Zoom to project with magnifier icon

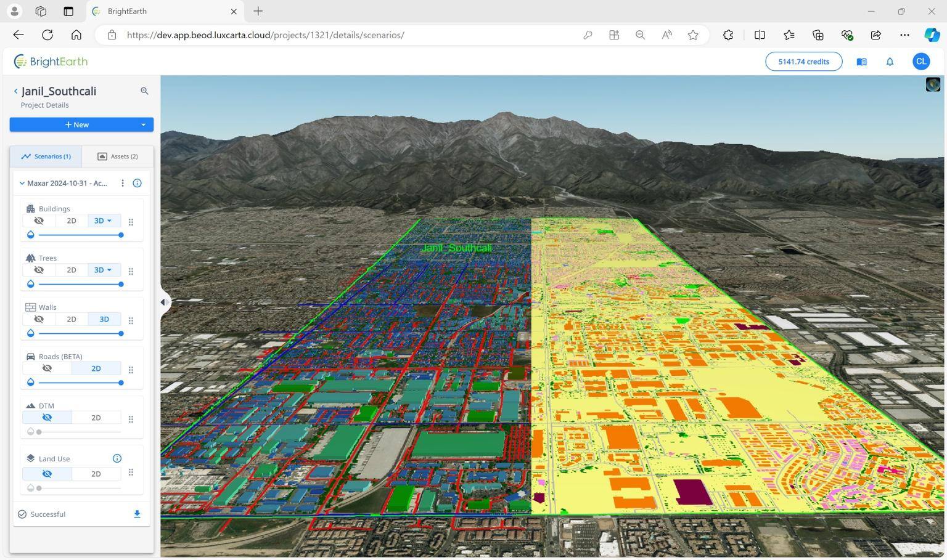point(144,91)
